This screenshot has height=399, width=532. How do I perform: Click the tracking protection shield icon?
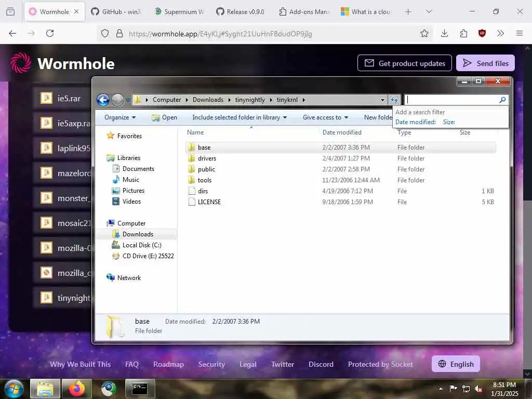point(105,33)
